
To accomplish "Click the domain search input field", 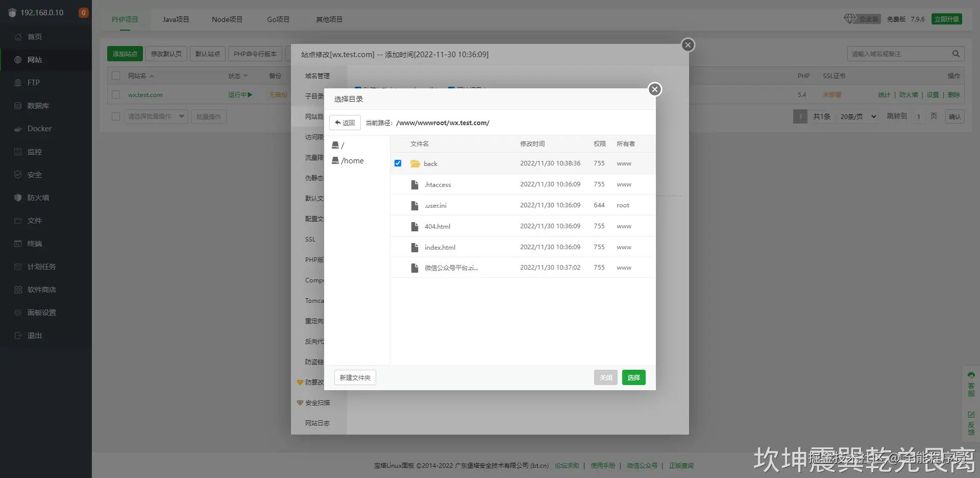I will point(899,54).
